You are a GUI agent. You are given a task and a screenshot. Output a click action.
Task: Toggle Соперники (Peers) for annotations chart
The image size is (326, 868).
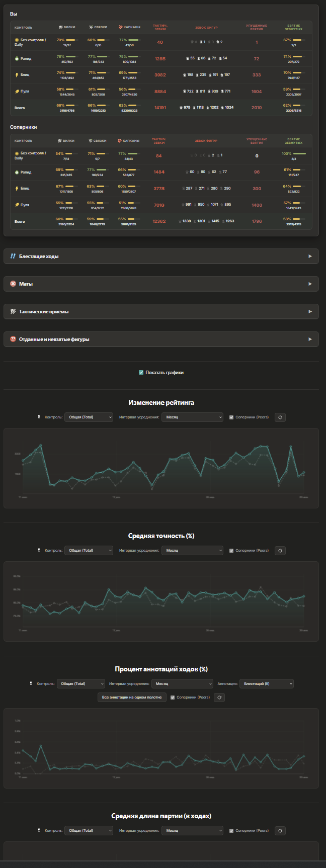click(x=173, y=698)
